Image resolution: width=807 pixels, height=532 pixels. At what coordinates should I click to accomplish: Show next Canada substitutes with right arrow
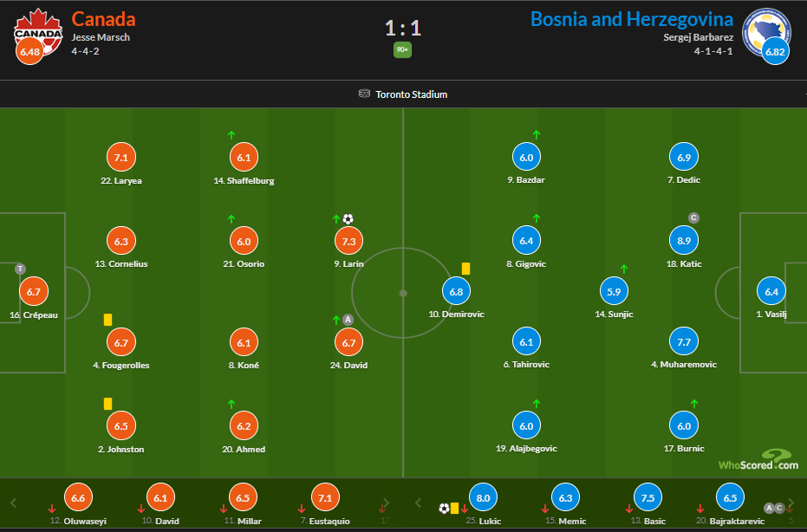coord(387,503)
